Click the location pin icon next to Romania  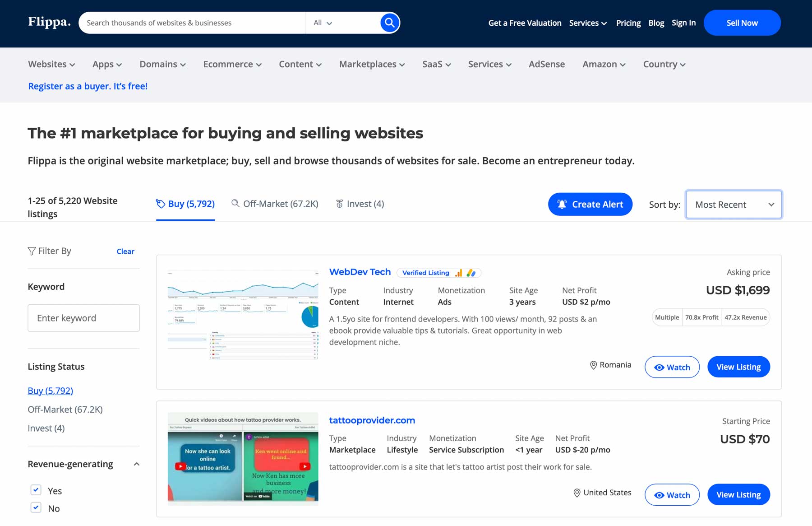593,365
